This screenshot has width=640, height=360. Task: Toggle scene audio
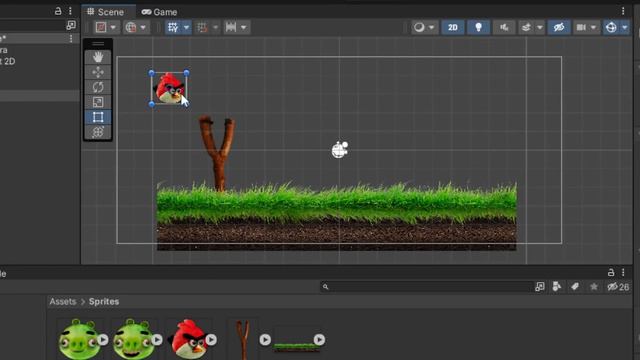(504, 27)
